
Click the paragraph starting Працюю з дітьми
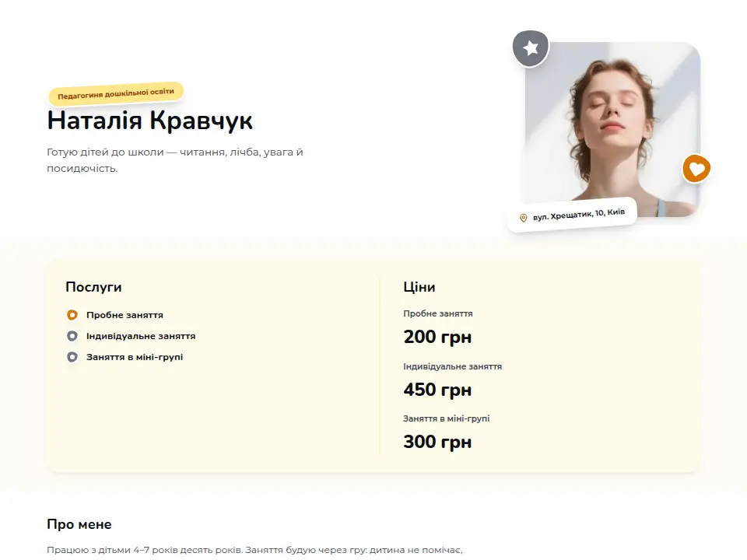(x=254, y=551)
